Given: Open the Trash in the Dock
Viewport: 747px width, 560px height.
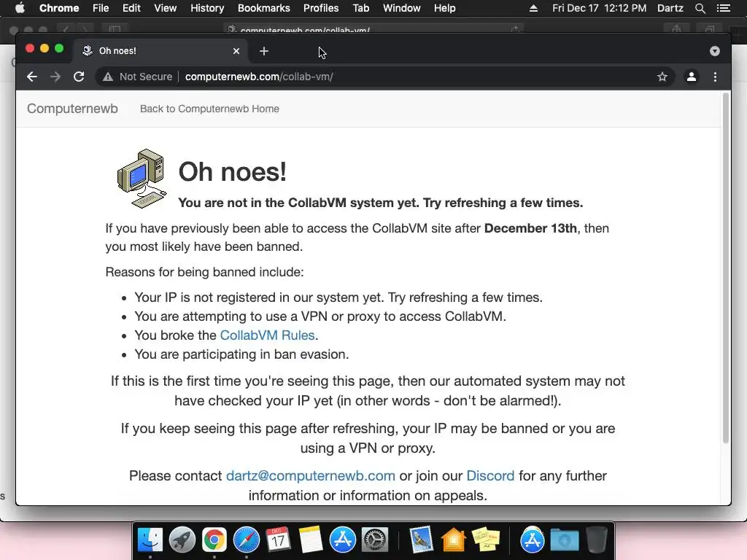Looking at the screenshot, I should [597, 540].
